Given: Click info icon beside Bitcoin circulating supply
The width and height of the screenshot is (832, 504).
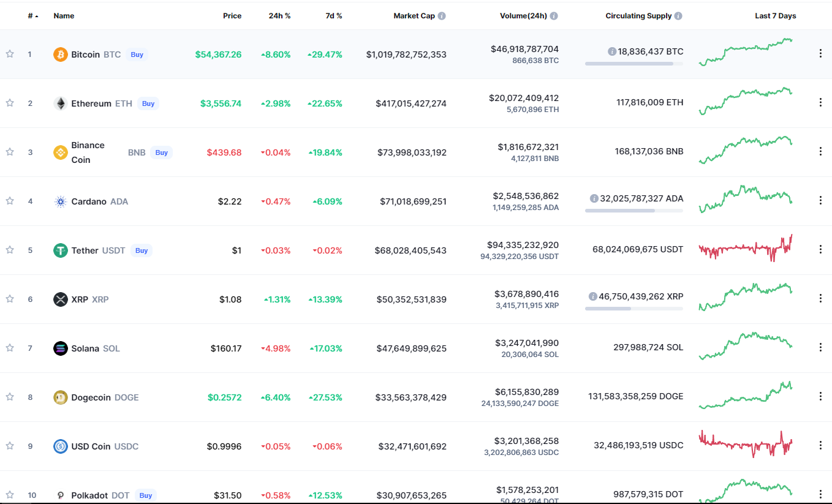Looking at the screenshot, I should (611, 51).
